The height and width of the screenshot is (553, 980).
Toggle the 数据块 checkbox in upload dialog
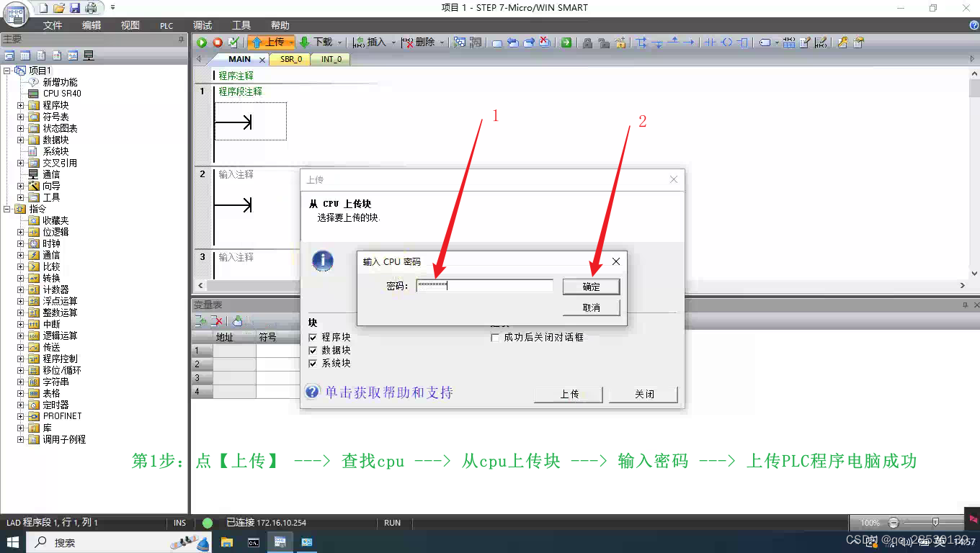[313, 351]
